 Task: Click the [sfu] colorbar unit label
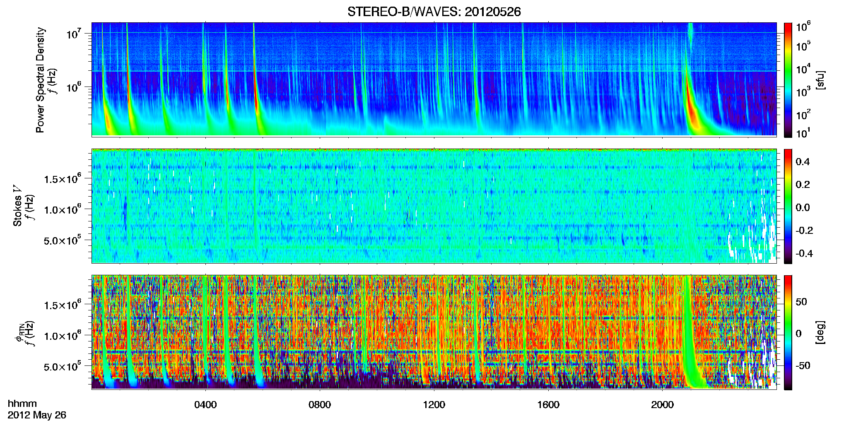click(820, 80)
